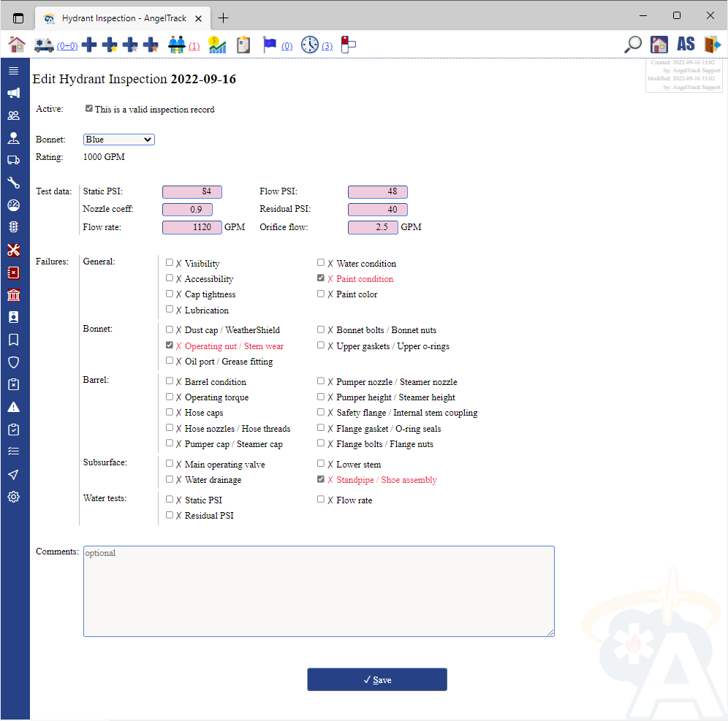Click the door logout icon
This screenshot has width=728, height=721.
point(712,45)
